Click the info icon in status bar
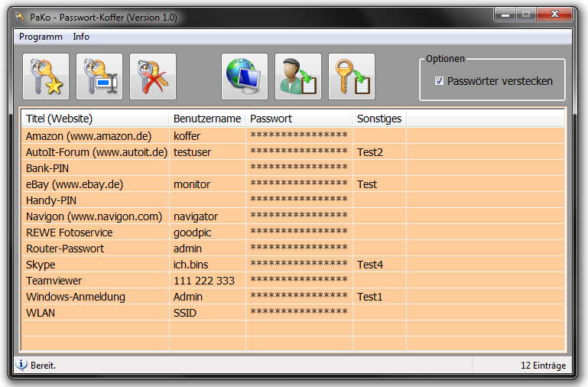The image size is (588, 387). click(x=22, y=365)
